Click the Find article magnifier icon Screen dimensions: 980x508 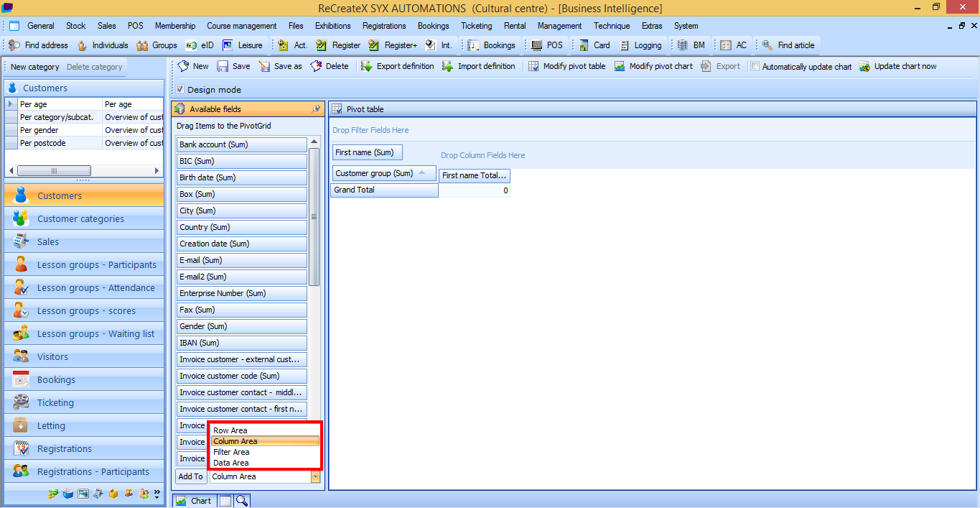[767, 45]
